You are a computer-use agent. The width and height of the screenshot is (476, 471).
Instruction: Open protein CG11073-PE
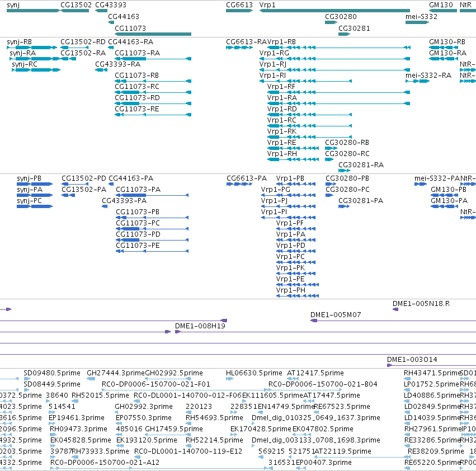coord(138,246)
